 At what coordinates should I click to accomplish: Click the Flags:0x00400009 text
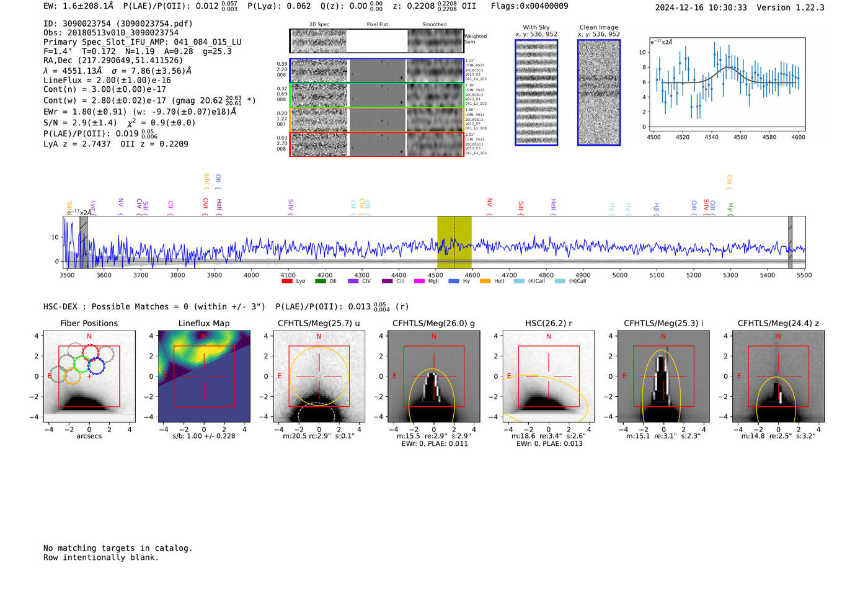pyautogui.click(x=529, y=6)
